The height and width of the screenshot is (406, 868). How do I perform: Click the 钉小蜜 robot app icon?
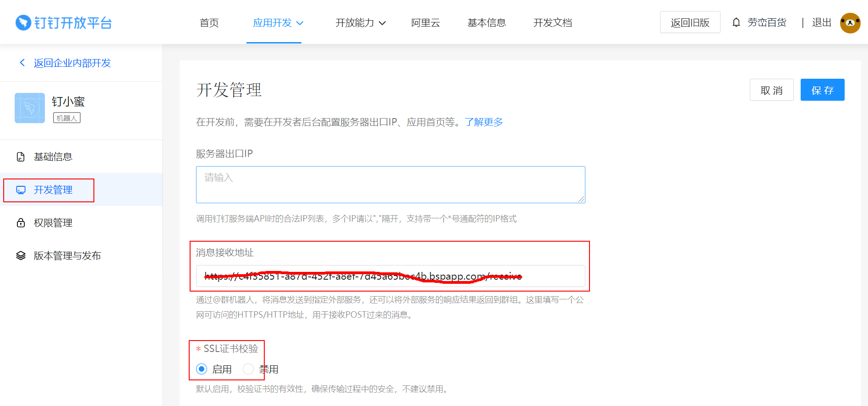30,108
